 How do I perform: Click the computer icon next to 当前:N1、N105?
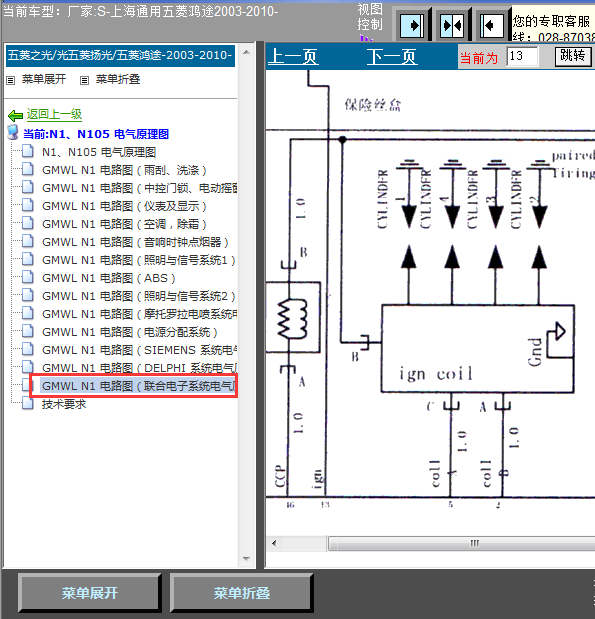[x=13, y=133]
